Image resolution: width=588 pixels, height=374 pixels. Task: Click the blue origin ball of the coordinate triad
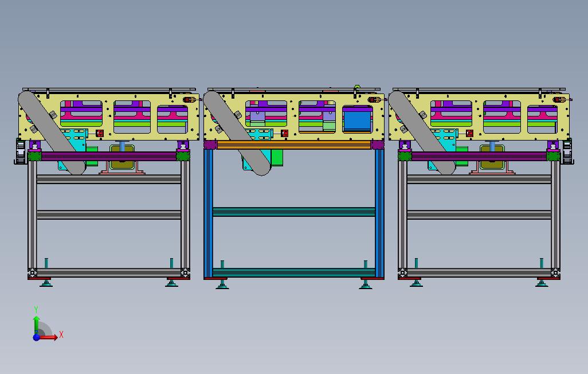click(x=36, y=337)
